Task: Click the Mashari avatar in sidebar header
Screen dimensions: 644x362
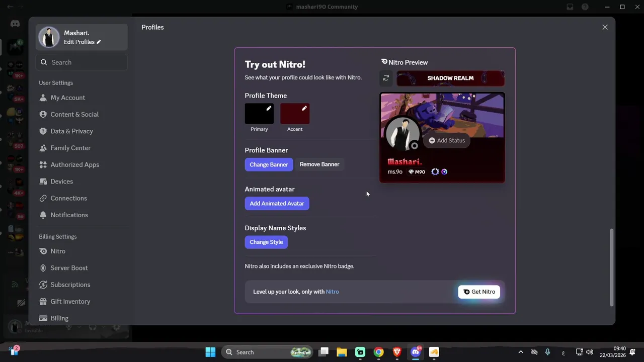Action: point(49,37)
